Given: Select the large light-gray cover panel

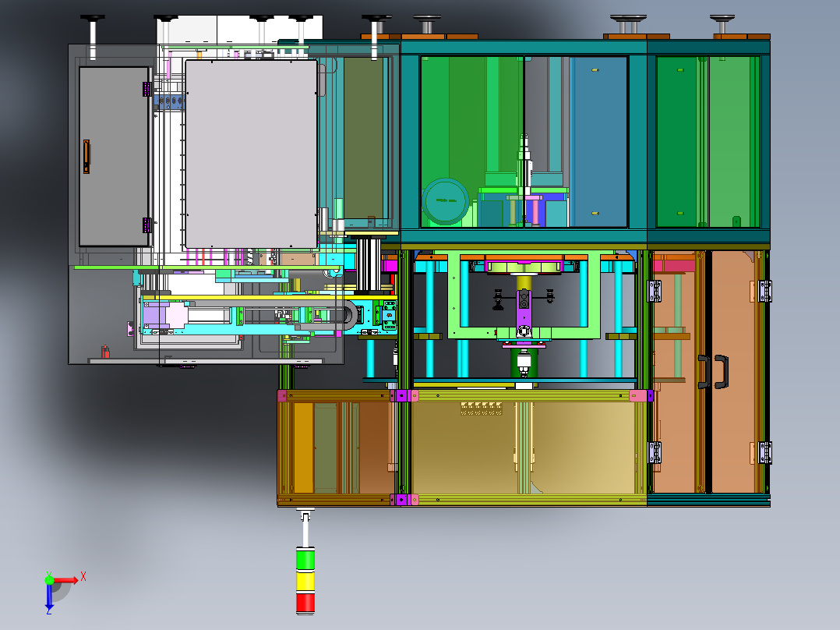Looking at the screenshot, I should click(251, 154).
